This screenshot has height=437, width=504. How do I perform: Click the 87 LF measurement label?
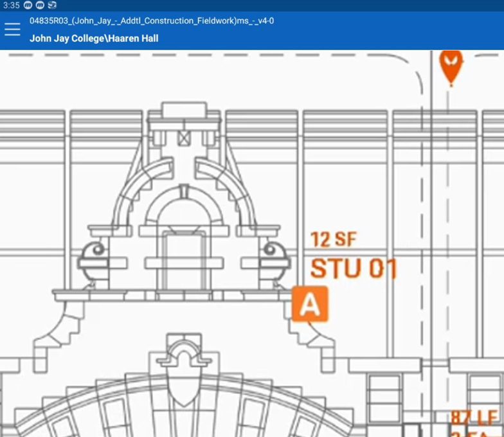[x=475, y=418]
